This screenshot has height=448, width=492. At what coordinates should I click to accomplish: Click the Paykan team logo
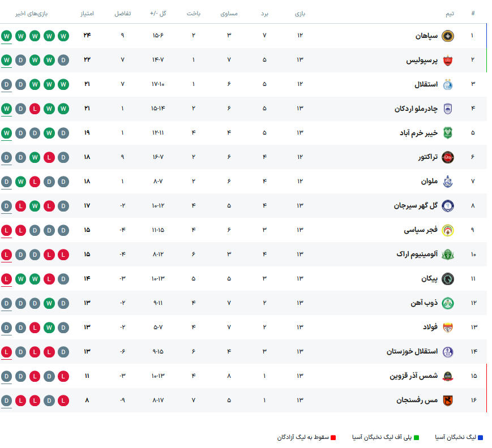pyautogui.click(x=447, y=278)
